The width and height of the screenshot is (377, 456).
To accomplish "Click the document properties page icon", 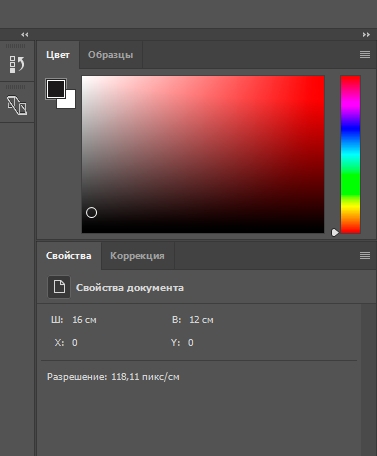I will pyautogui.click(x=59, y=287).
